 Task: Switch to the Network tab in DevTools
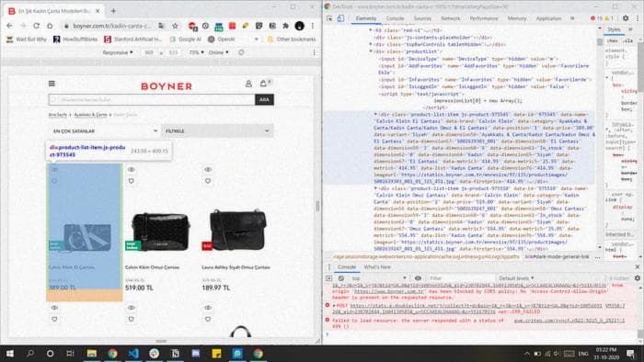pos(451,18)
